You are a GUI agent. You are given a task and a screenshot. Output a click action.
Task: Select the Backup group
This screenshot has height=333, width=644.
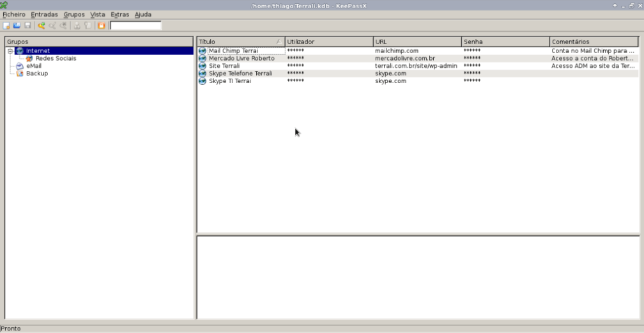point(36,74)
